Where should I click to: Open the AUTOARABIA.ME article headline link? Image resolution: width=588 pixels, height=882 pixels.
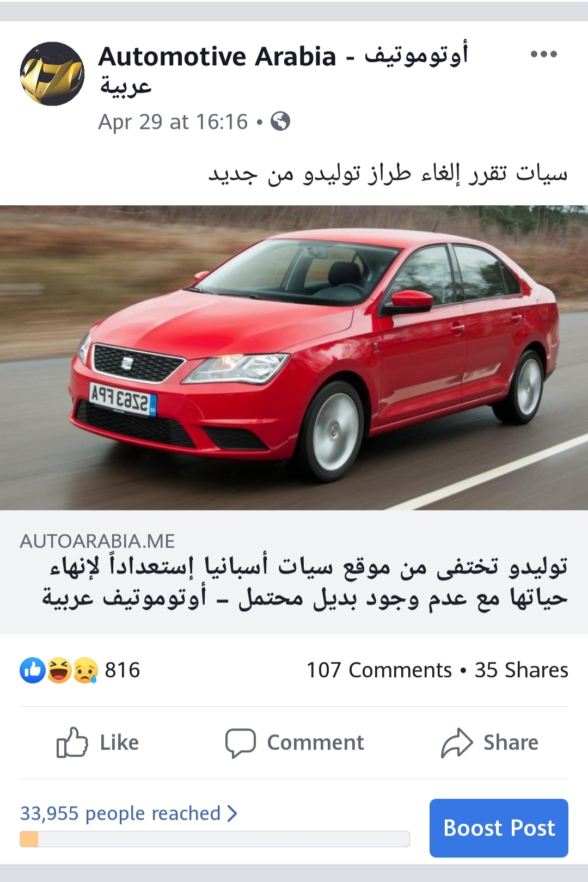[x=305, y=582]
